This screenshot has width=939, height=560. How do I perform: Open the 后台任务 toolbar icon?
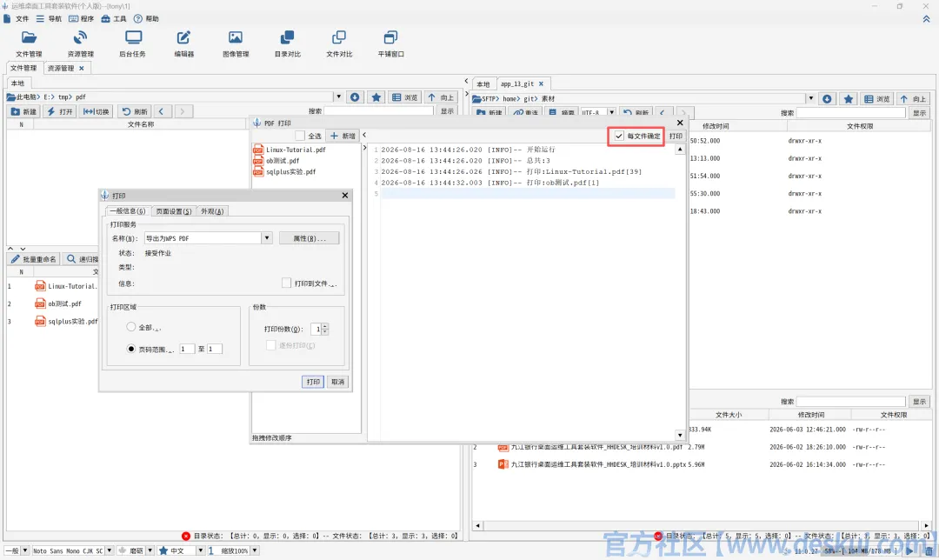click(x=132, y=43)
